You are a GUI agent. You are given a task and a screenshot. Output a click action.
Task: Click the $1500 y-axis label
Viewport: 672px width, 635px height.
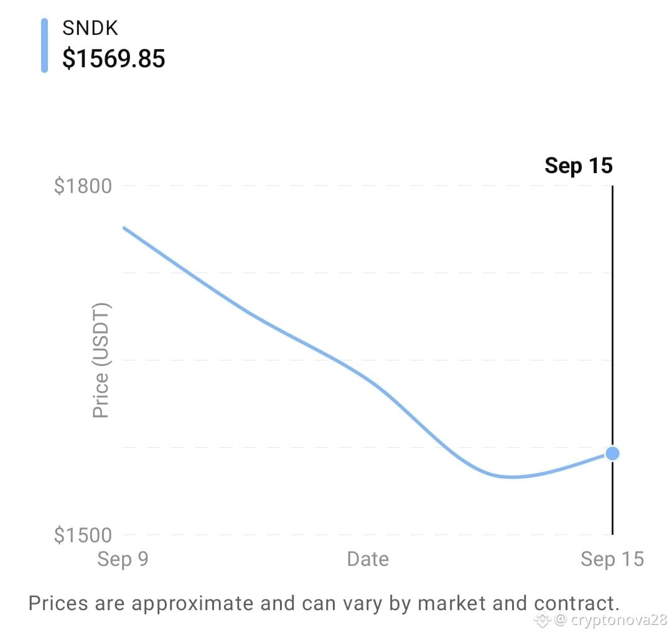(83, 535)
